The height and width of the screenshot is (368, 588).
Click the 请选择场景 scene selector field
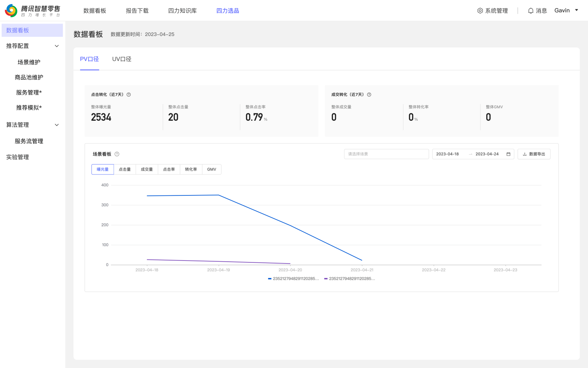coord(386,154)
